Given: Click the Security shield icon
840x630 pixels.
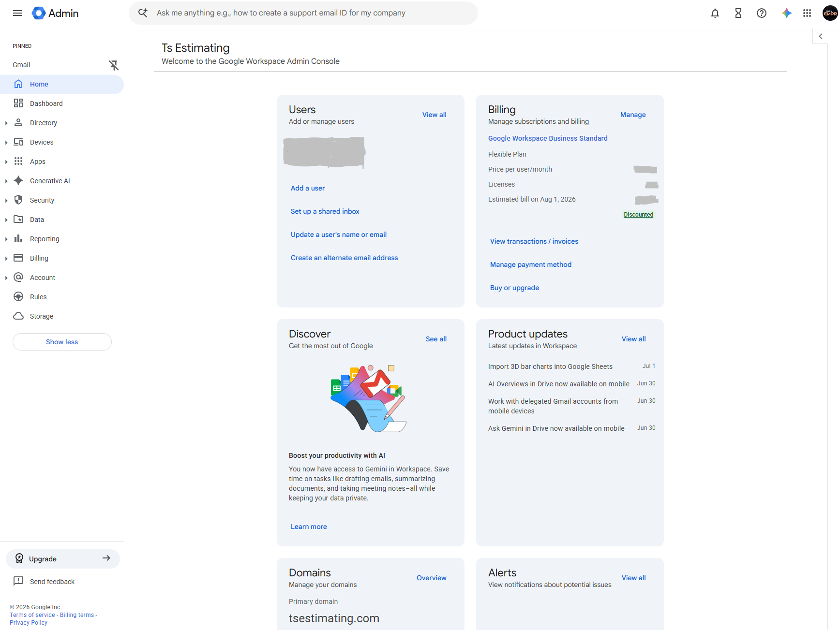Looking at the screenshot, I should (18, 200).
